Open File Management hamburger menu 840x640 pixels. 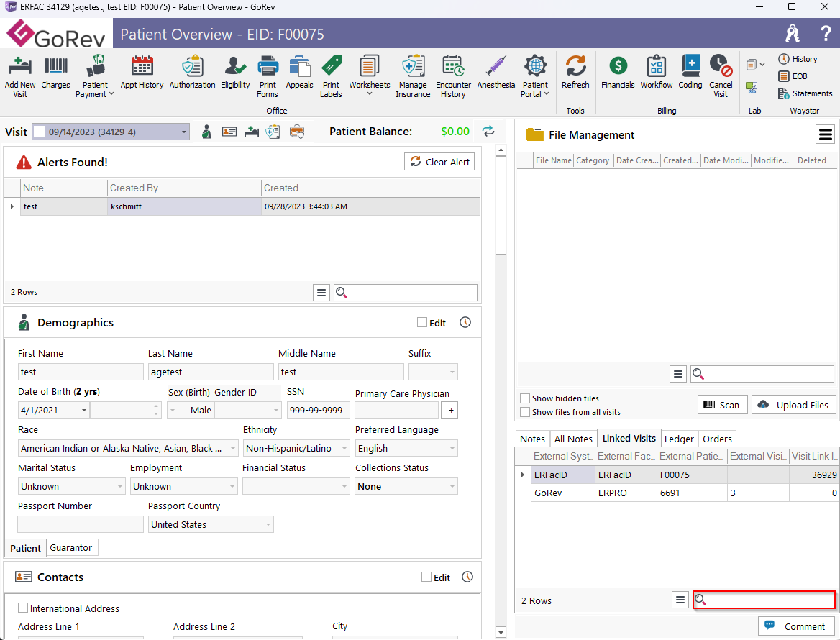click(x=825, y=134)
